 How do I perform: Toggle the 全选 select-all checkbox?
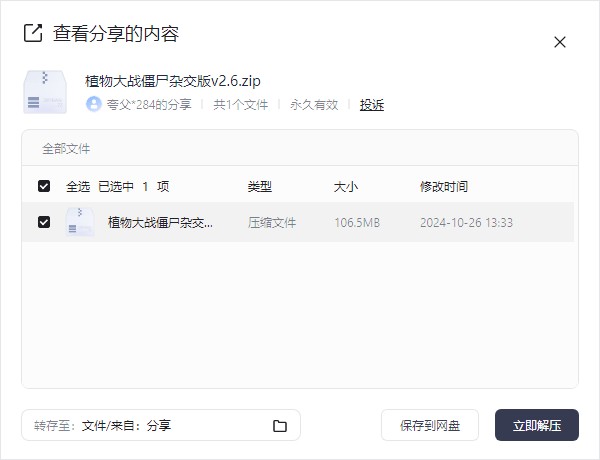coord(44,186)
